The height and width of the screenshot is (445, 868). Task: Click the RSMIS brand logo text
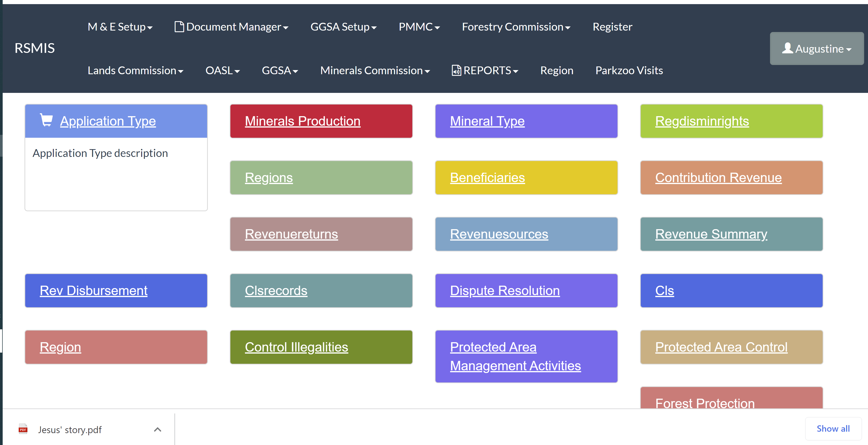coord(35,48)
